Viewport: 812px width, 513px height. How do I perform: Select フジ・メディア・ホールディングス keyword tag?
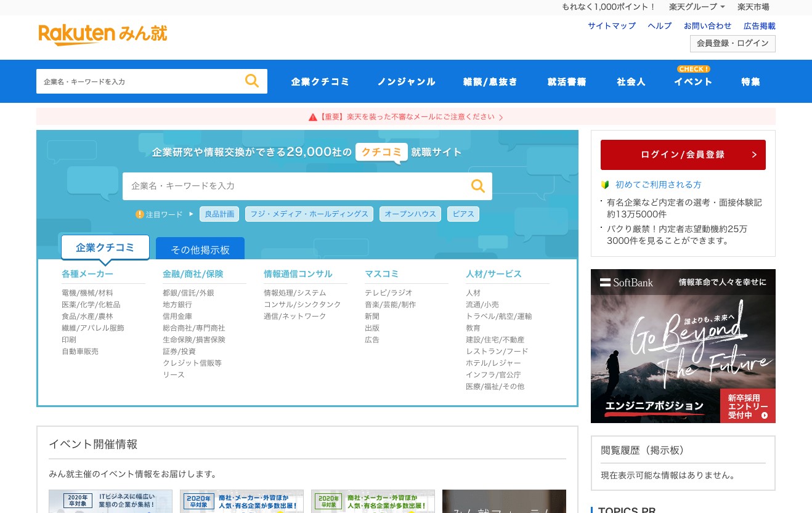click(x=309, y=214)
